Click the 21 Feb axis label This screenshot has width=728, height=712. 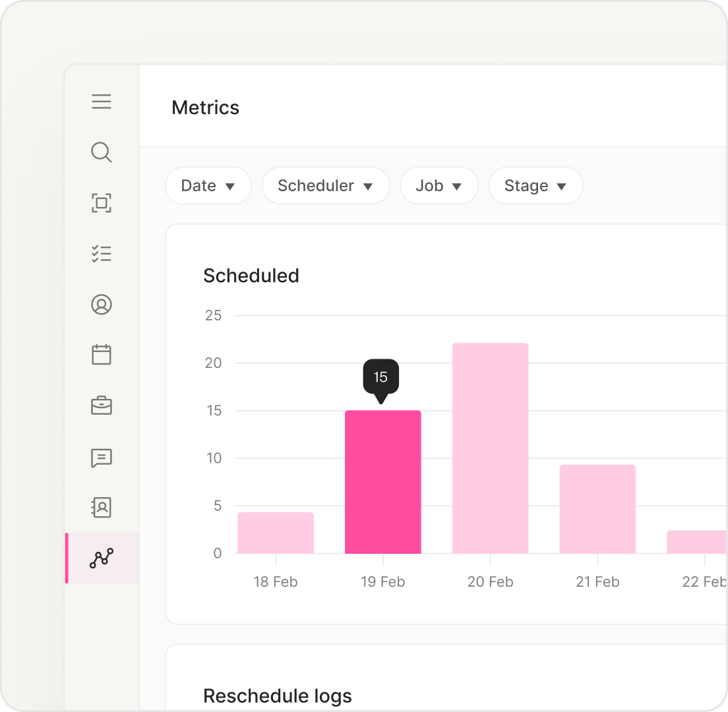click(597, 581)
